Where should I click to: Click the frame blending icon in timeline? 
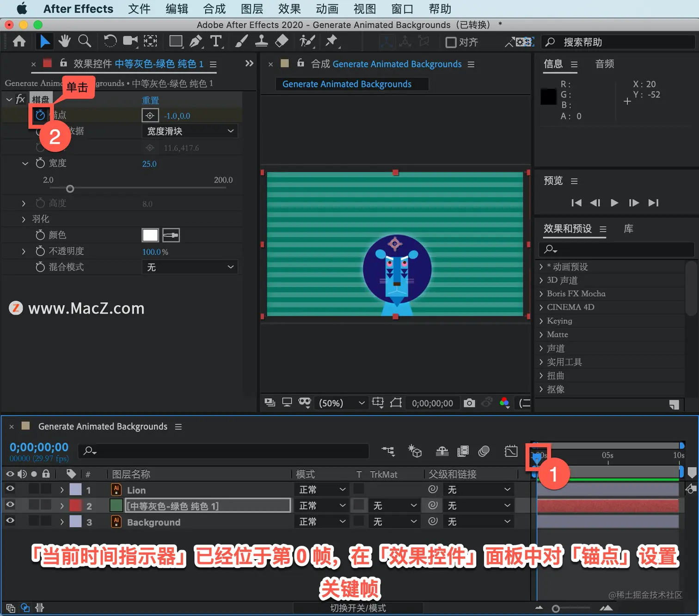463,451
